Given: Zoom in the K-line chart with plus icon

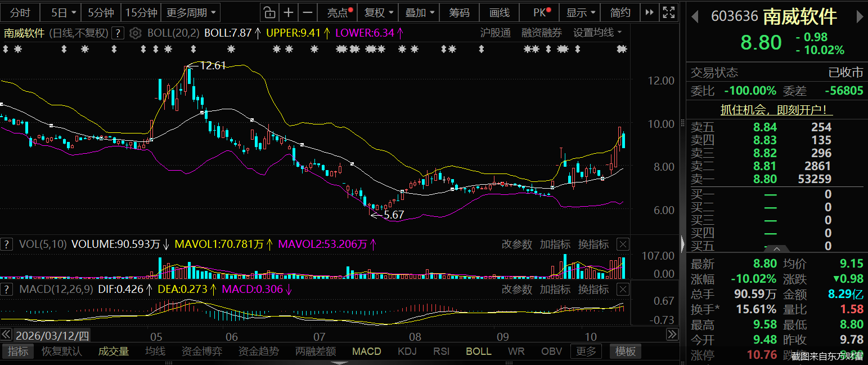Looking at the screenshot, I should 289,12.
